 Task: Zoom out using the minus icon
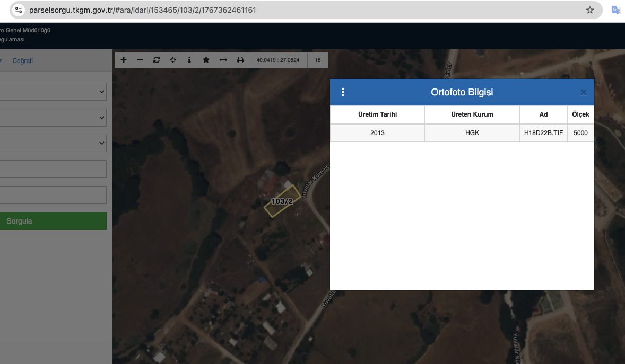tap(140, 60)
